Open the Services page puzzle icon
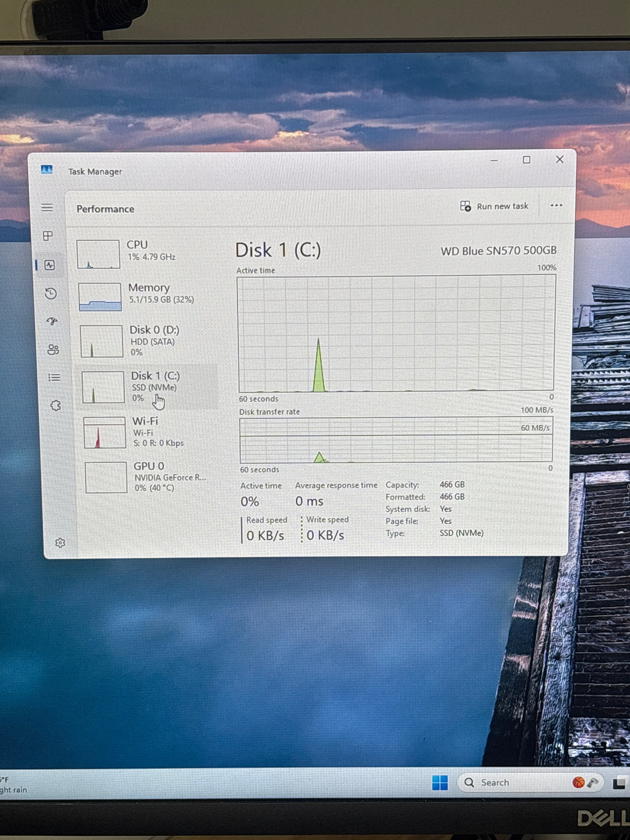This screenshot has height=840, width=630. coord(56,406)
